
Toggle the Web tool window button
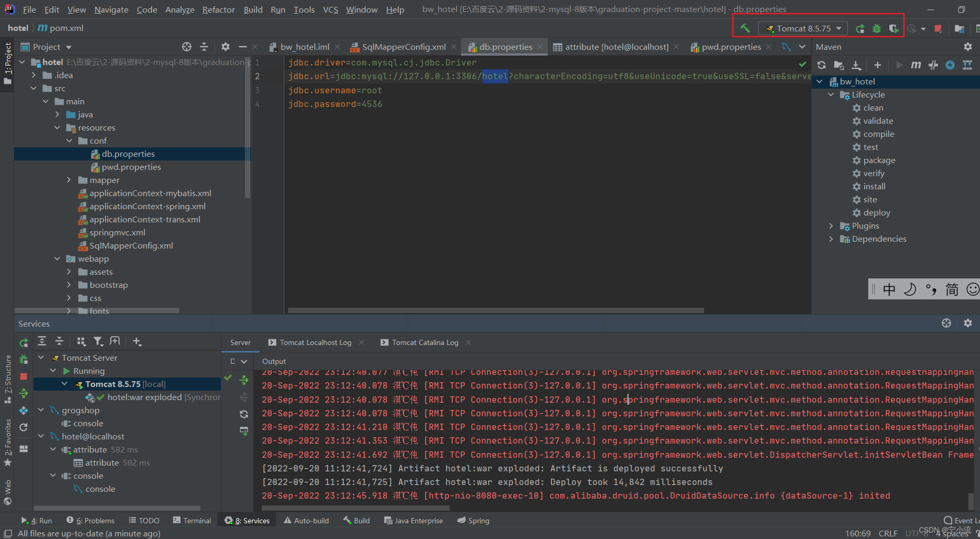click(x=7, y=492)
